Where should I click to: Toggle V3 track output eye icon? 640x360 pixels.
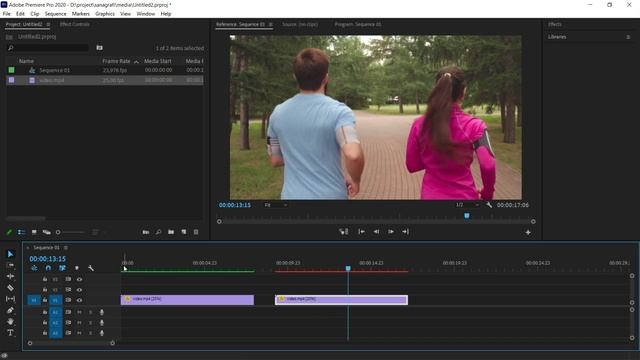(x=79, y=280)
